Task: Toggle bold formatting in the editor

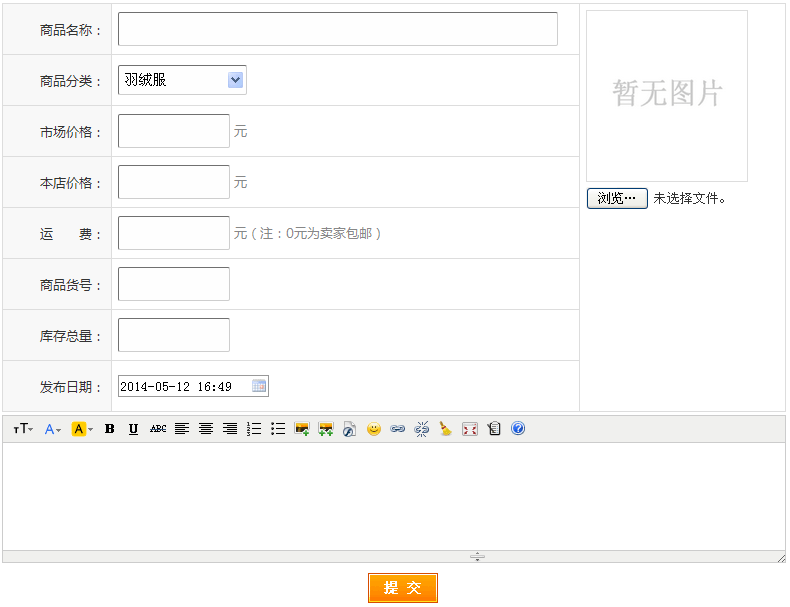Action: [110, 429]
